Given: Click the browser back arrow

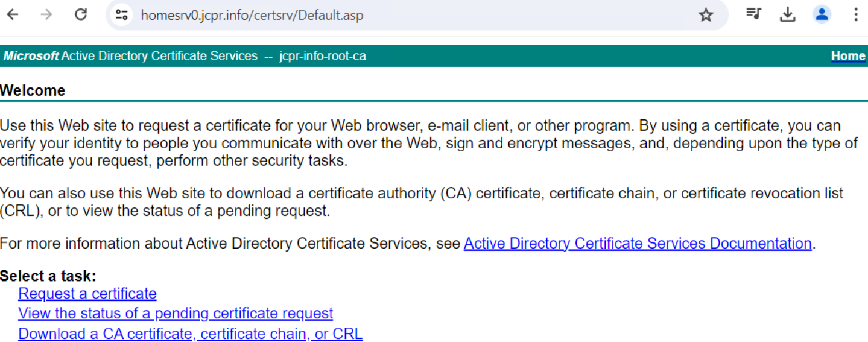Looking at the screenshot, I should click(13, 14).
